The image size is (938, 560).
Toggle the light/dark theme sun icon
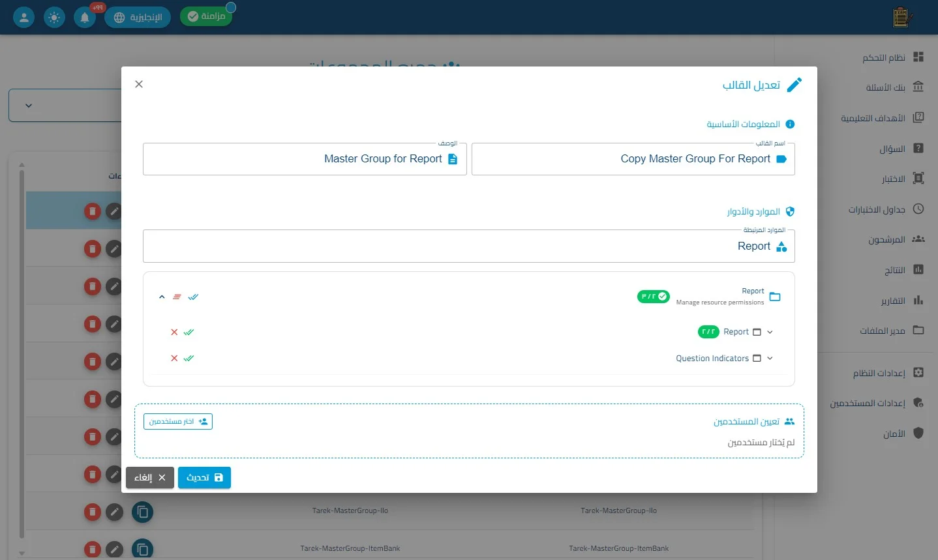tap(54, 18)
